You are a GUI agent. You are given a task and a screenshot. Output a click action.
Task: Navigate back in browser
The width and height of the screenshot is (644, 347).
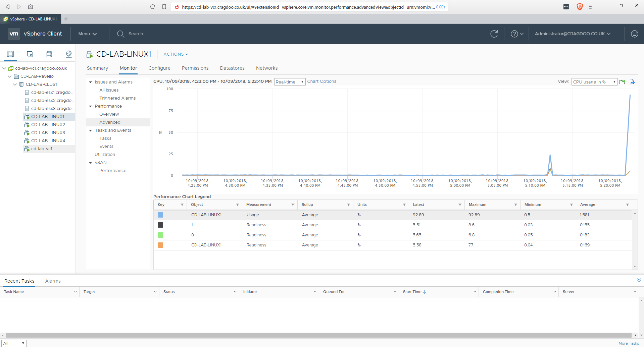[x=8, y=7]
